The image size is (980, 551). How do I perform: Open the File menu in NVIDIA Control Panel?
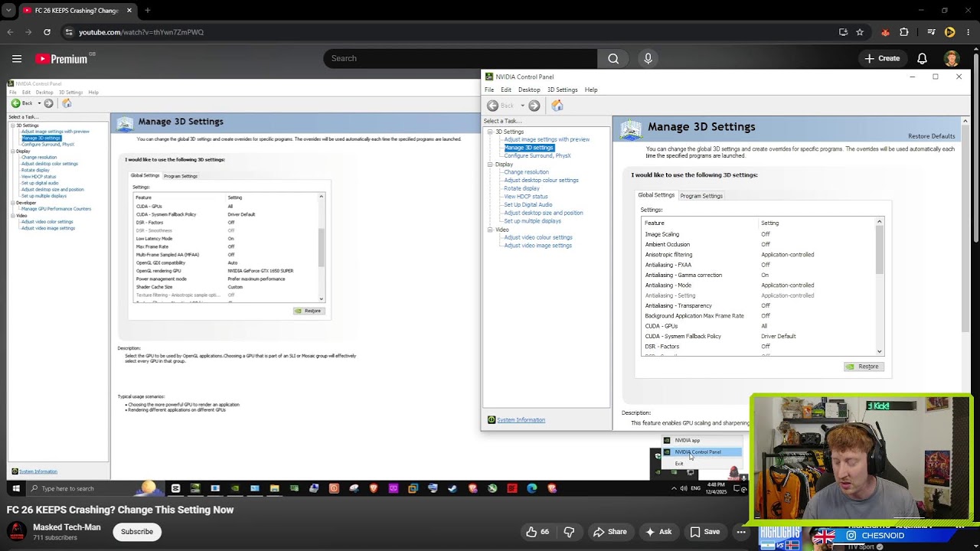(x=489, y=90)
